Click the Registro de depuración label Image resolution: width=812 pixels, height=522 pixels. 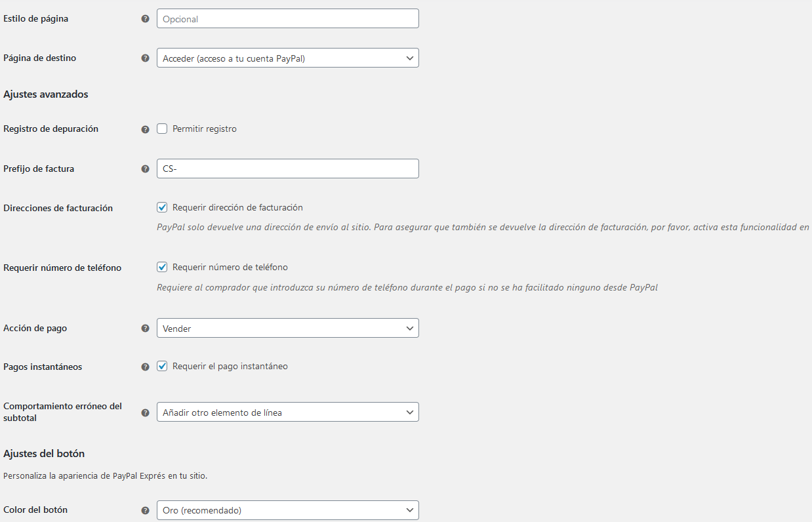51,129
